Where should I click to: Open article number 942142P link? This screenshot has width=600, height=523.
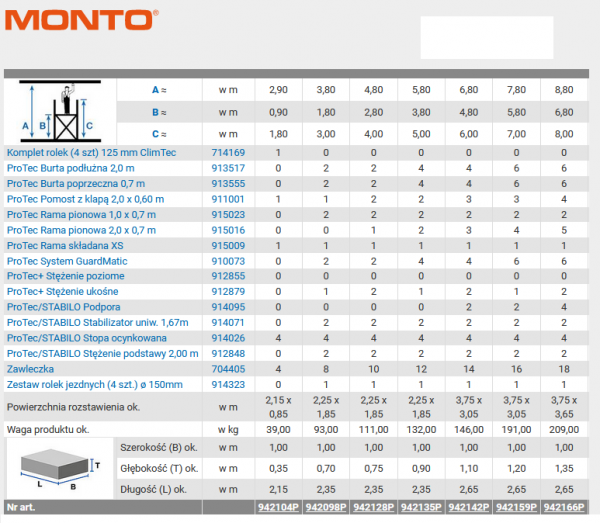tap(469, 507)
